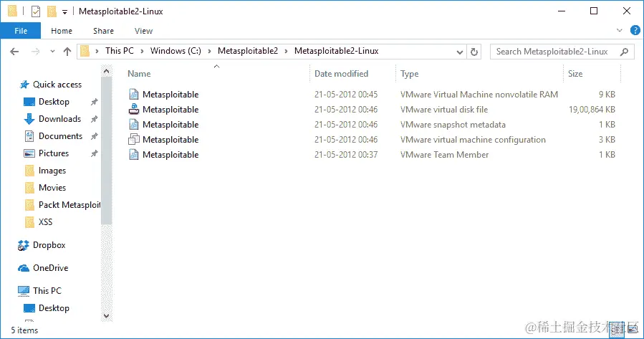Screen dimensions: 644x339
Task: Open Images folder in navigation pane
Action: click(52, 171)
